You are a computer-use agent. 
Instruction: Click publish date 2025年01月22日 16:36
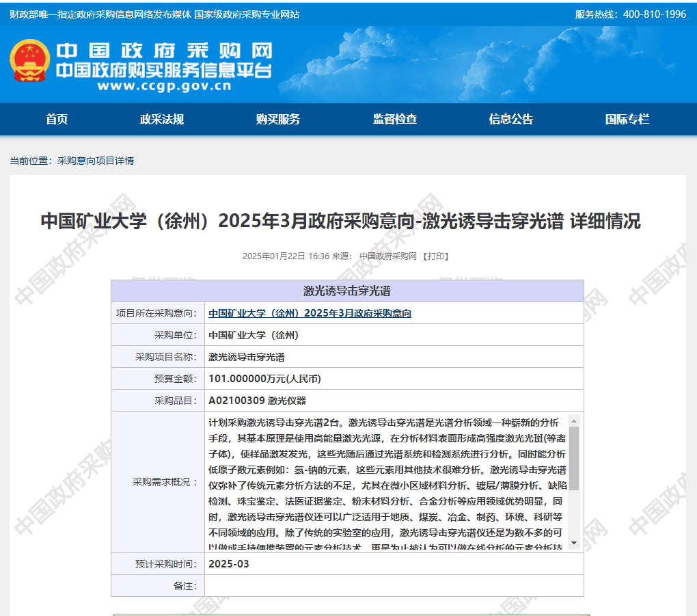(286, 256)
